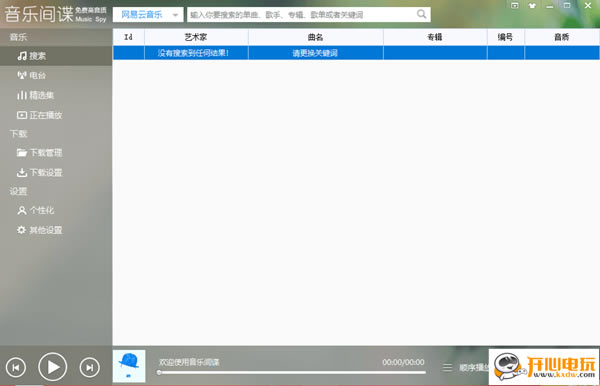The image size is (600, 386).
Task: Expand the 网易云音乐 music source dropdown
Action: [148, 15]
